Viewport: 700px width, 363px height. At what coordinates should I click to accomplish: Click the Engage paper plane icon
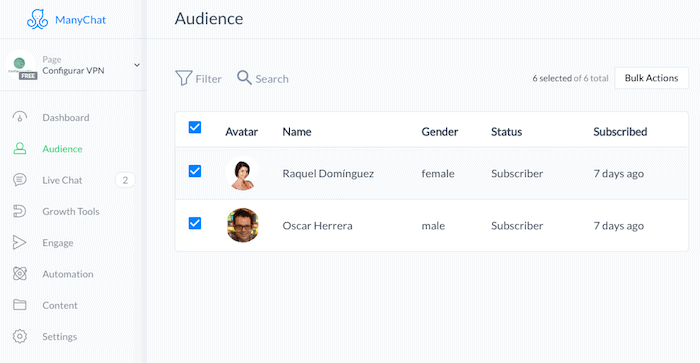19,242
